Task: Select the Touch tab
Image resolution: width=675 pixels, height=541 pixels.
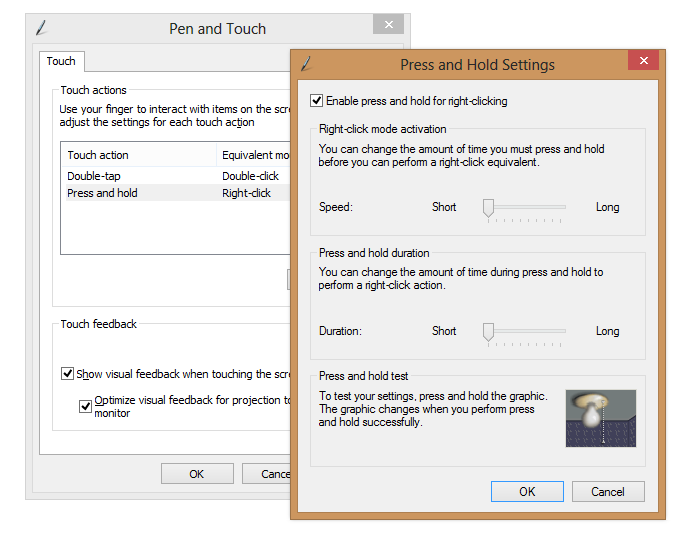Action: tap(61, 61)
